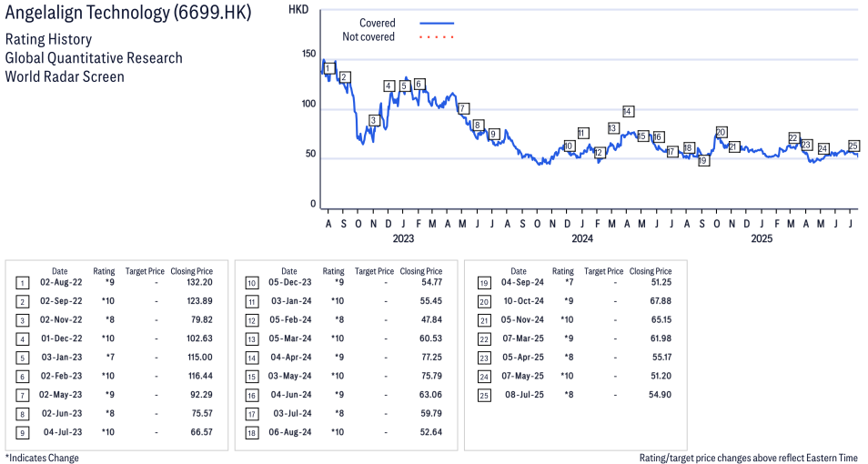
Task: Click the date 05-Apr-25
Action: click(x=522, y=358)
